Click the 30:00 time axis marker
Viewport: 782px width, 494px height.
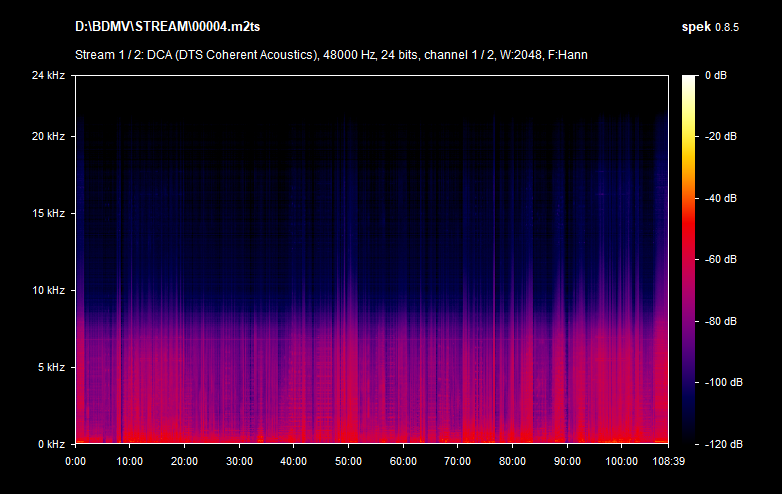[239, 462]
